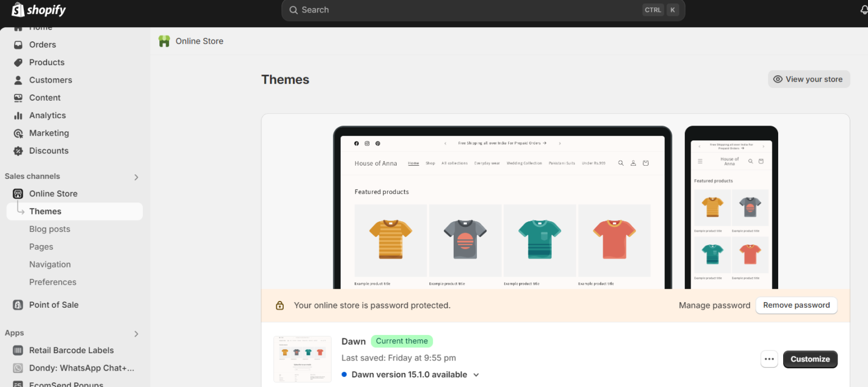Open Orders from the sidebar icon
Viewport: 868px width, 387px height.
tap(18, 45)
